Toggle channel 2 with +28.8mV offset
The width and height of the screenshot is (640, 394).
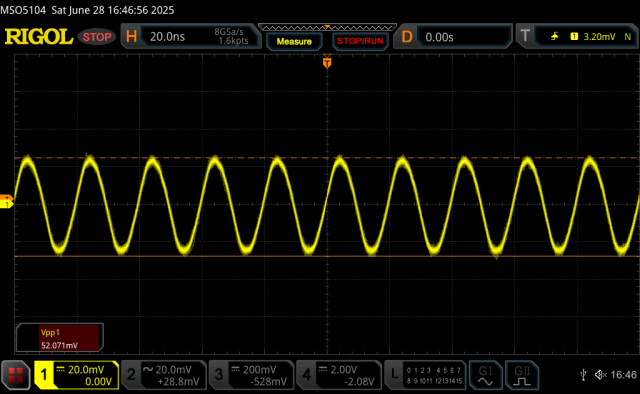pyautogui.click(x=164, y=375)
